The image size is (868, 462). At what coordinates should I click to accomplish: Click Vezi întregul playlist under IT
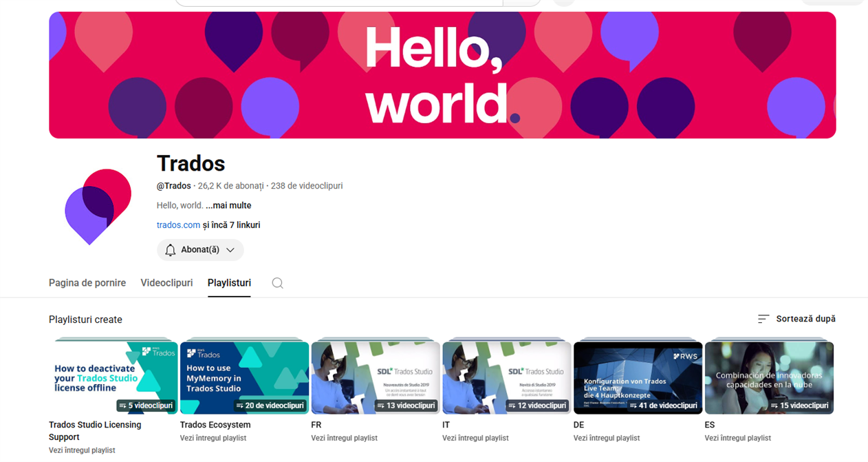point(475,438)
